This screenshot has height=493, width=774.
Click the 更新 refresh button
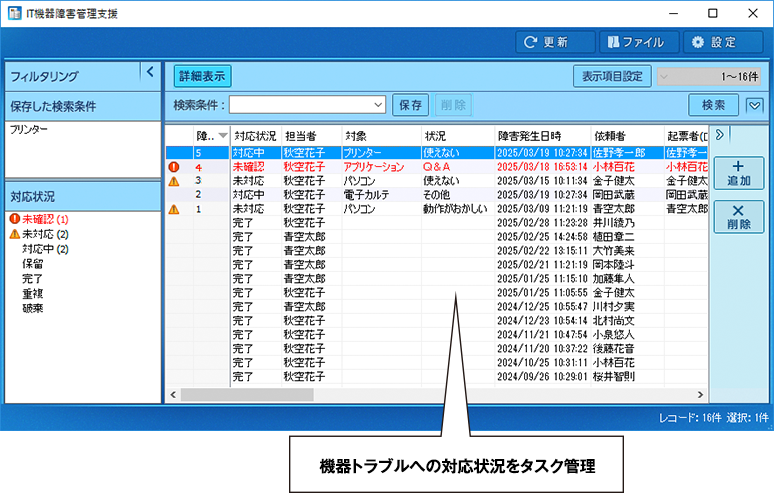click(555, 42)
